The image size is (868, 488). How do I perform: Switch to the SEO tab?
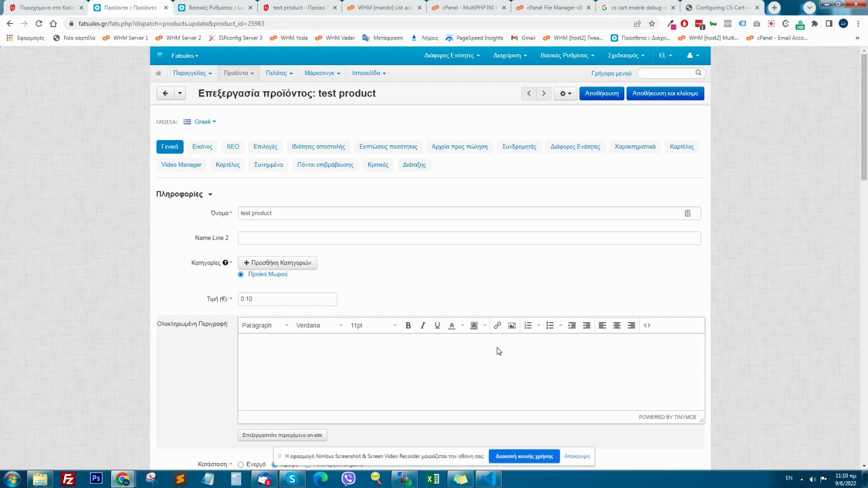pyautogui.click(x=233, y=147)
